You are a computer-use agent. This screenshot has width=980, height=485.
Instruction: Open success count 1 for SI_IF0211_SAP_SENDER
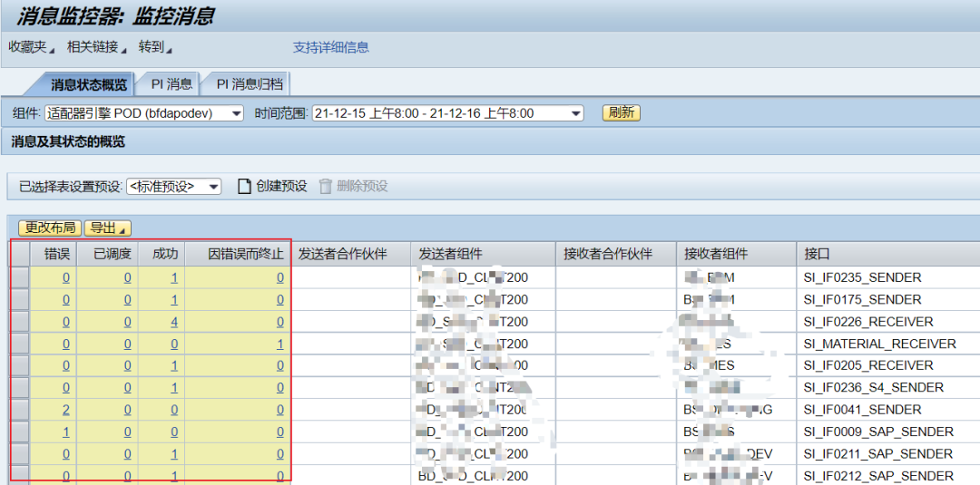click(x=174, y=454)
